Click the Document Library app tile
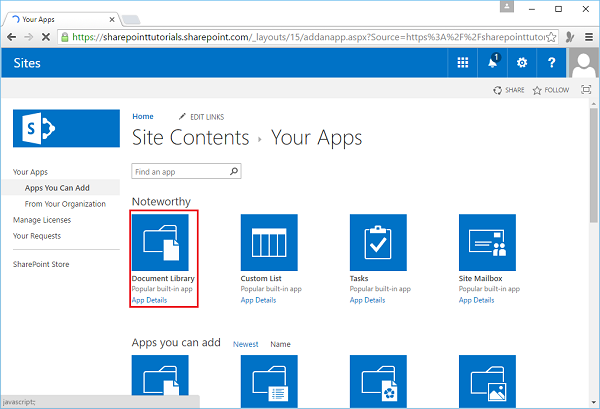Image resolution: width=600 pixels, height=409 pixels. 164,242
